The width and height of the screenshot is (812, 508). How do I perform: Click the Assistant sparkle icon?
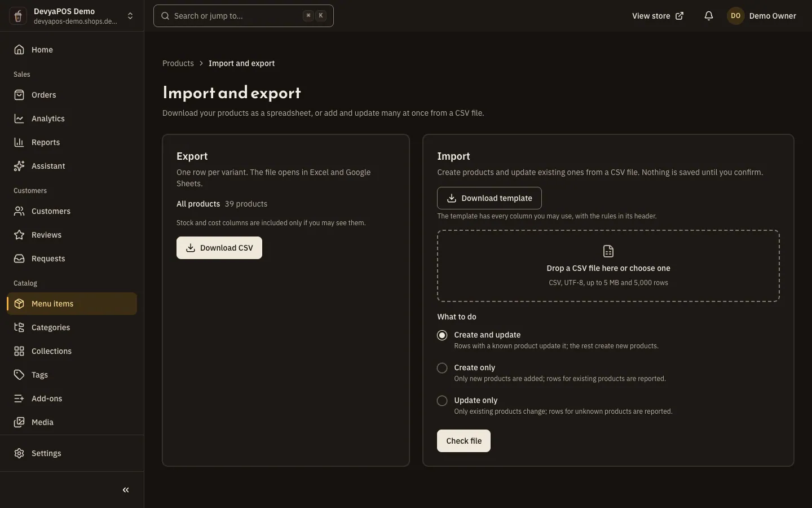pyautogui.click(x=19, y=166)
